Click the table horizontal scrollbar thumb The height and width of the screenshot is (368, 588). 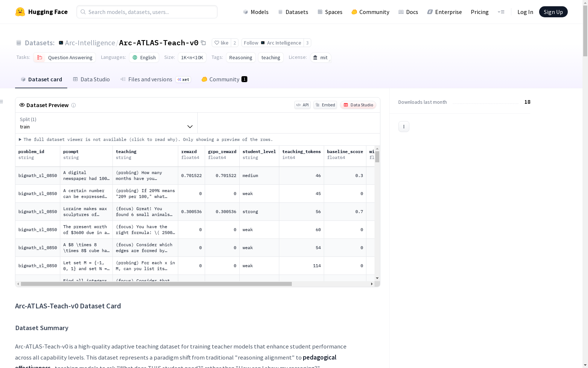point(156,284)
